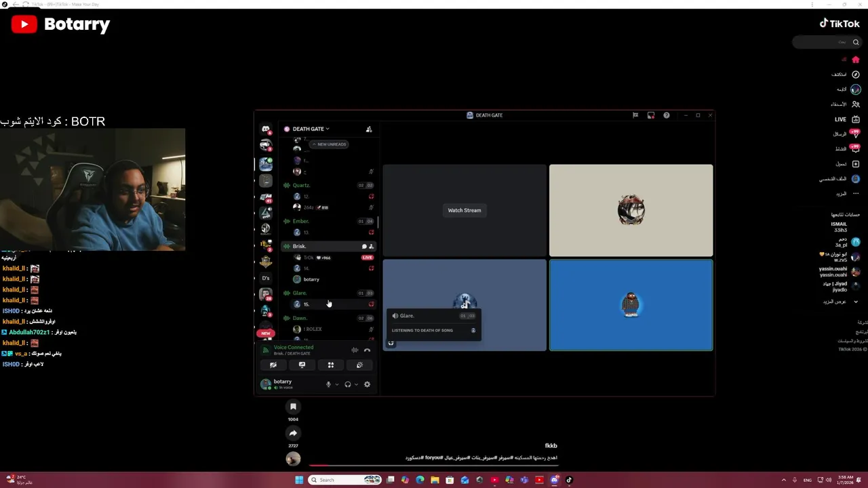This screenshot has height=488, width=868.
Task: Switch to Discord taskbar icon
Action: [x=554, y=480]
